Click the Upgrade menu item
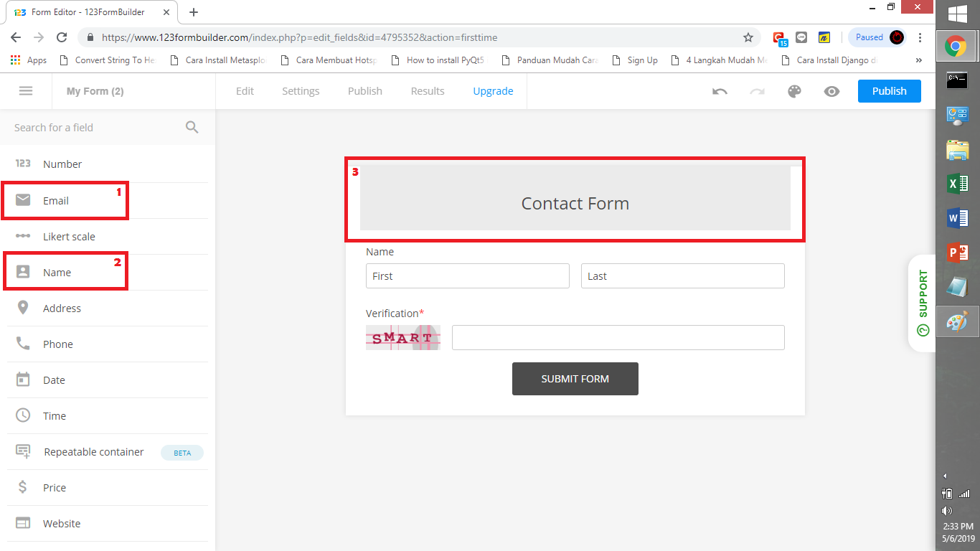This screenshot has width=980, height=551. pyautogui.click(x=493, y=91)
